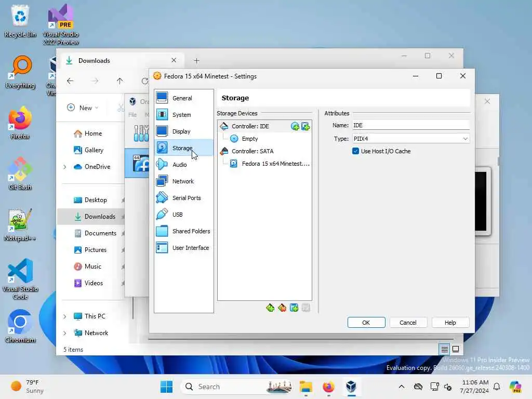Add hard disk to IDE controller
The width and height of the screenshot is (532, 399).
pyautogui.click(x=305, y=127)
